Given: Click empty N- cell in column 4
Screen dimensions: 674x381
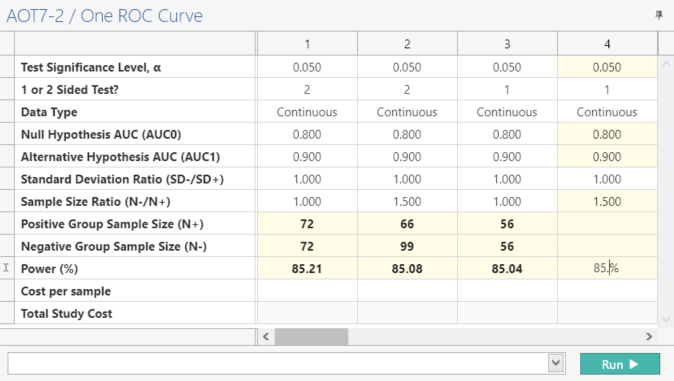Looking at the screenshot, I should point(607,246).
